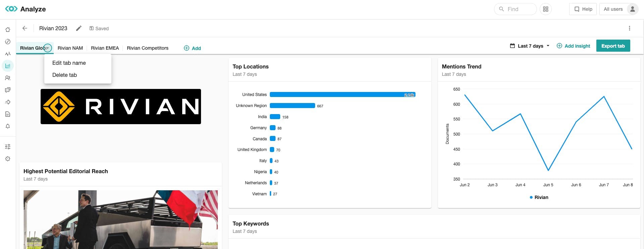
Task: Click the India bar in Top Locations
Action: click(x=275, y=117)
